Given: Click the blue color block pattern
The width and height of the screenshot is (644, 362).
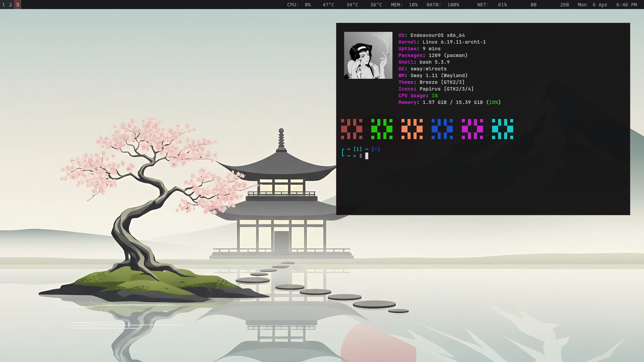Looking at the screenshot, I should pyautogui.click(x=442, y=129).
